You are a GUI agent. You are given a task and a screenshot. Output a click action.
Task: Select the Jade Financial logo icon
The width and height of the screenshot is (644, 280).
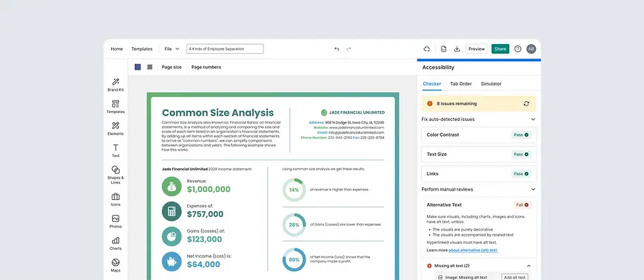[x=323, y=112]
